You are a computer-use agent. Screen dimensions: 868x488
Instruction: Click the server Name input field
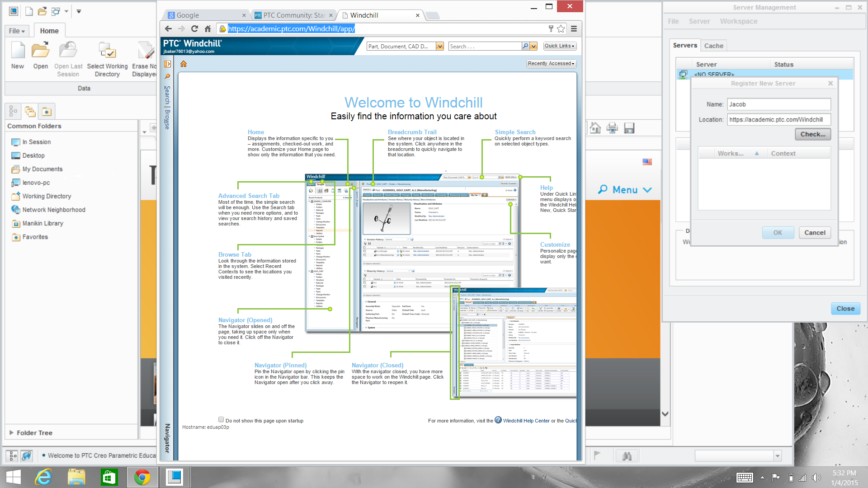778,104
